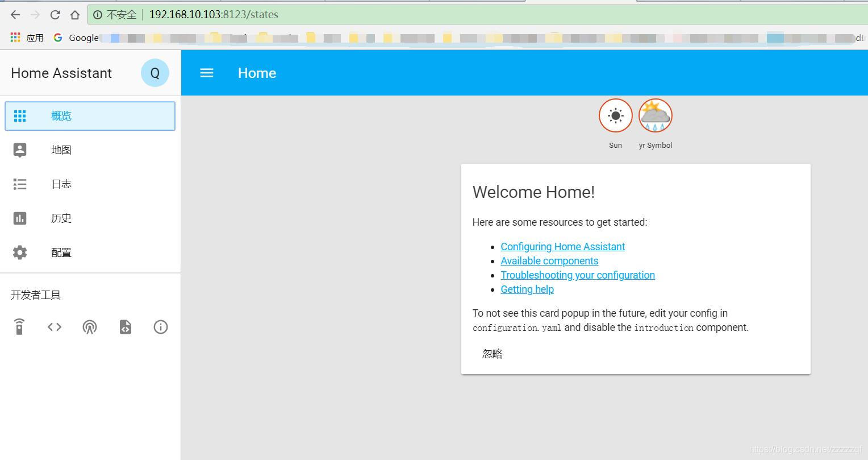Click the Home Assistant sidebar title
The width and height of the screenshot is (868, 460).
point(61,73)
